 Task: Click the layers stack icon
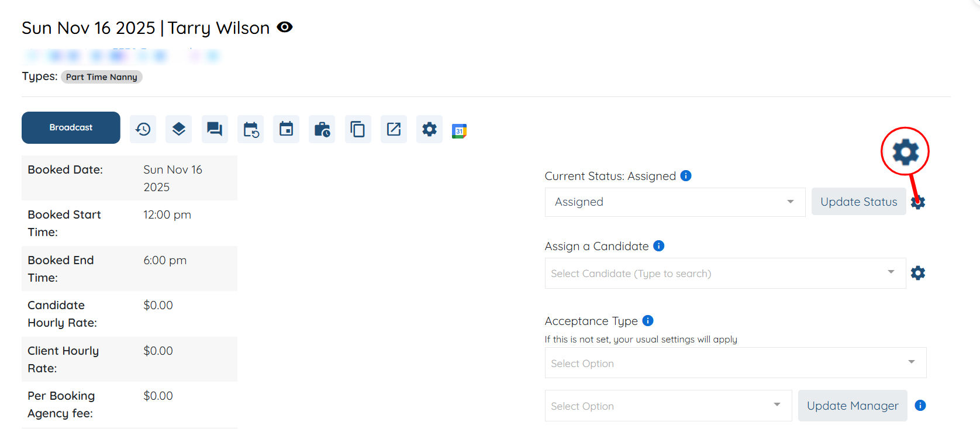(x=179, y=129)
